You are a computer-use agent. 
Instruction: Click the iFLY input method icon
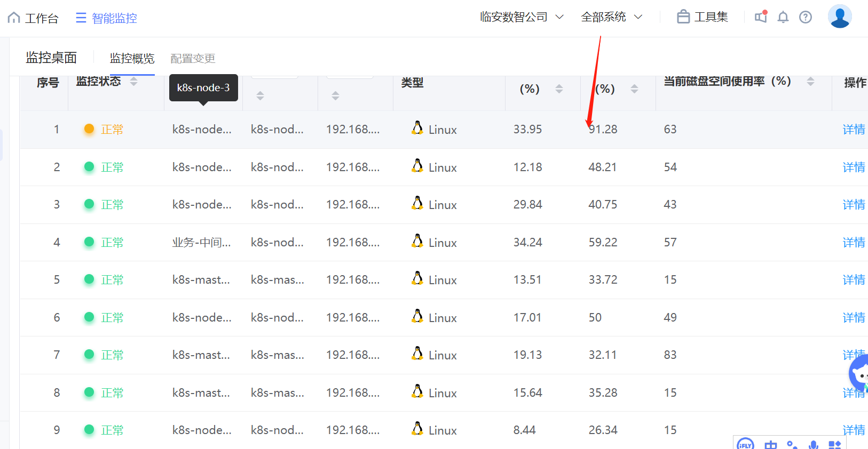745,444
